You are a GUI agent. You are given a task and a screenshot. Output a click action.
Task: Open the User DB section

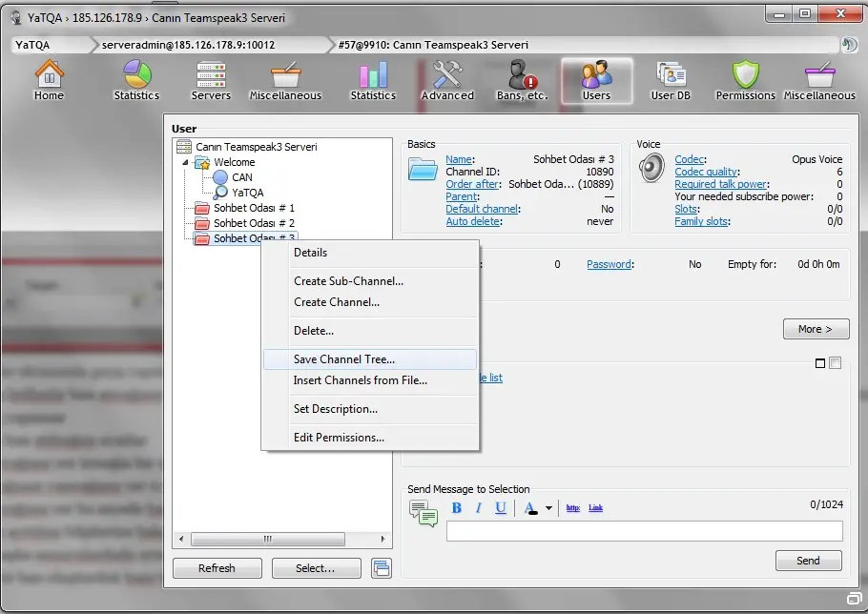(x=671, y=81)
